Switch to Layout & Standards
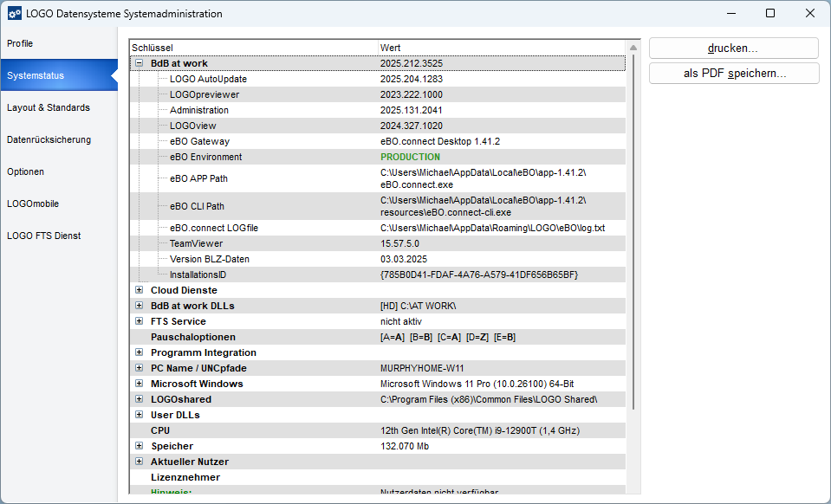831x504 pixels. coord(59,107)
